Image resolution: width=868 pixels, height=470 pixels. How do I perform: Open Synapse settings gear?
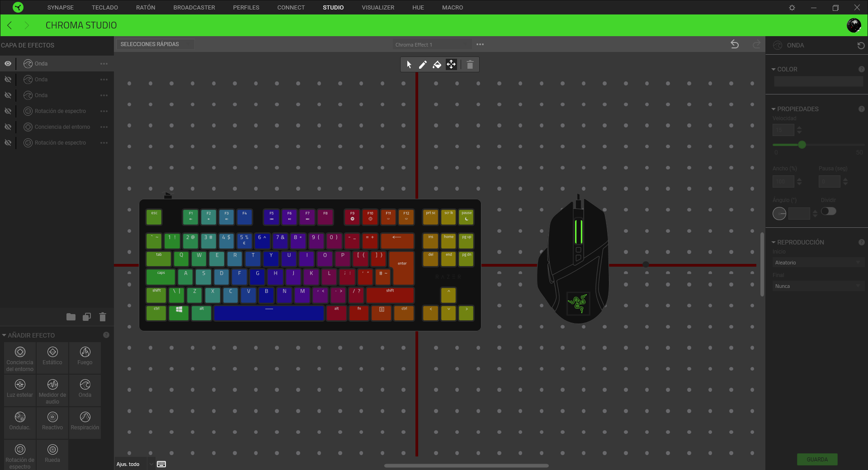792,8
